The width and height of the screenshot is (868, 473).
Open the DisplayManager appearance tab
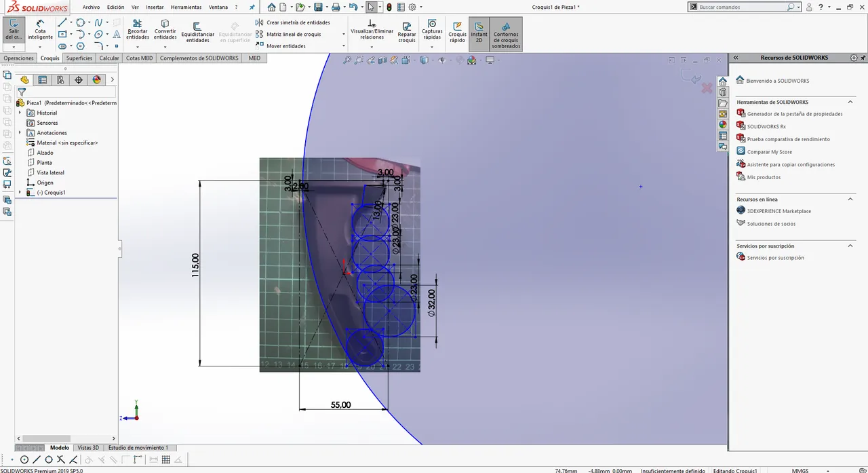pyautogui.click(x=96, y=80)
